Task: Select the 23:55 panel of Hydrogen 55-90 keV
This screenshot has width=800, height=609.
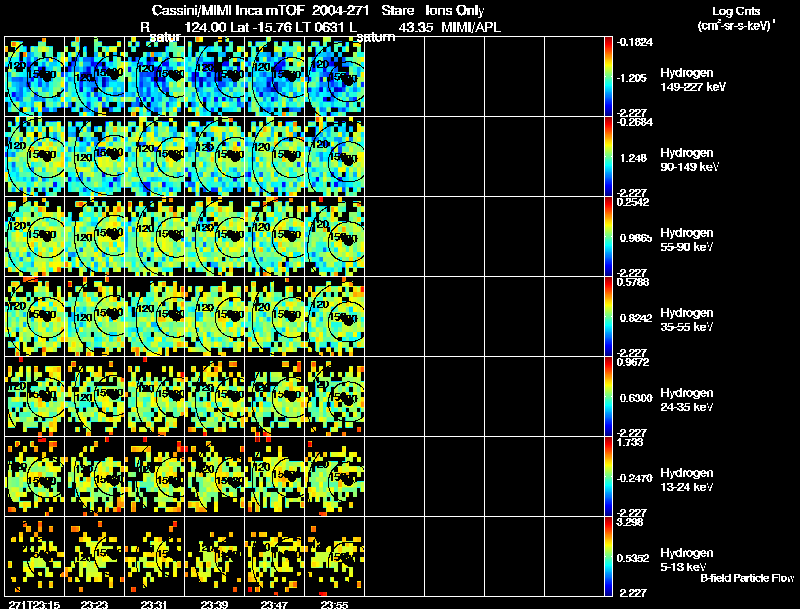Action: (335, 237)
